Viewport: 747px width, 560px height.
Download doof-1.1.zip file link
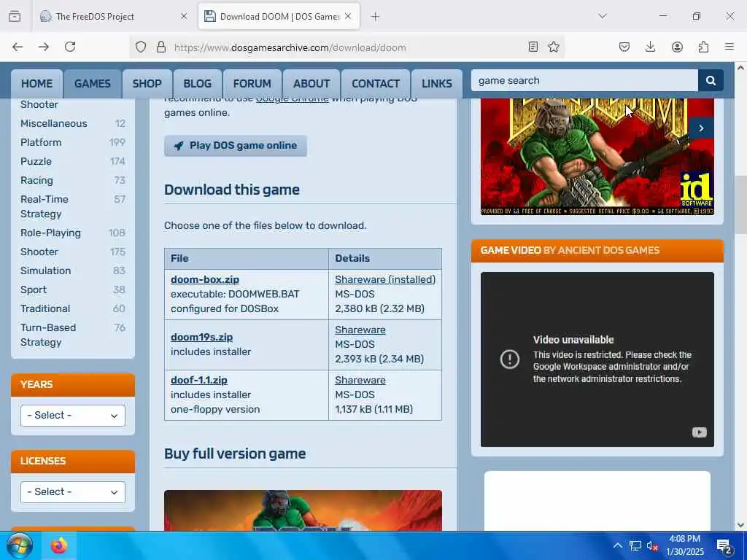coord(198,380)
